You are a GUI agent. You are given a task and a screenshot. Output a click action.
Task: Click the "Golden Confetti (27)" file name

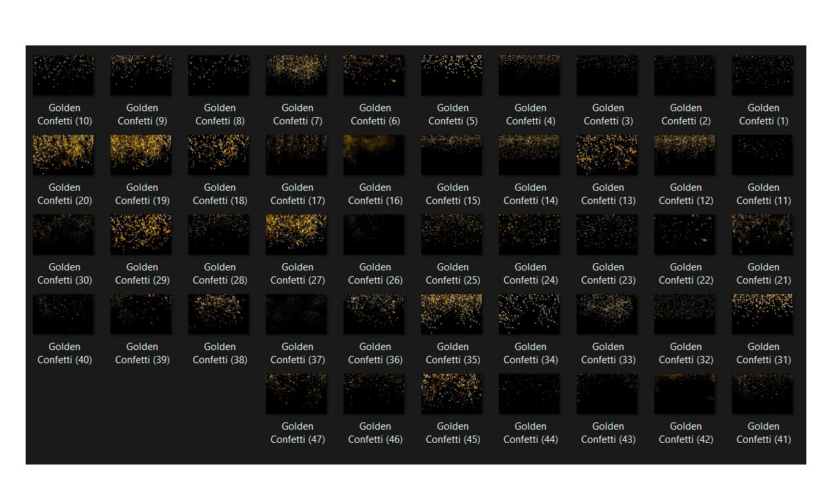pyautogui.click(x=298, y=274)
